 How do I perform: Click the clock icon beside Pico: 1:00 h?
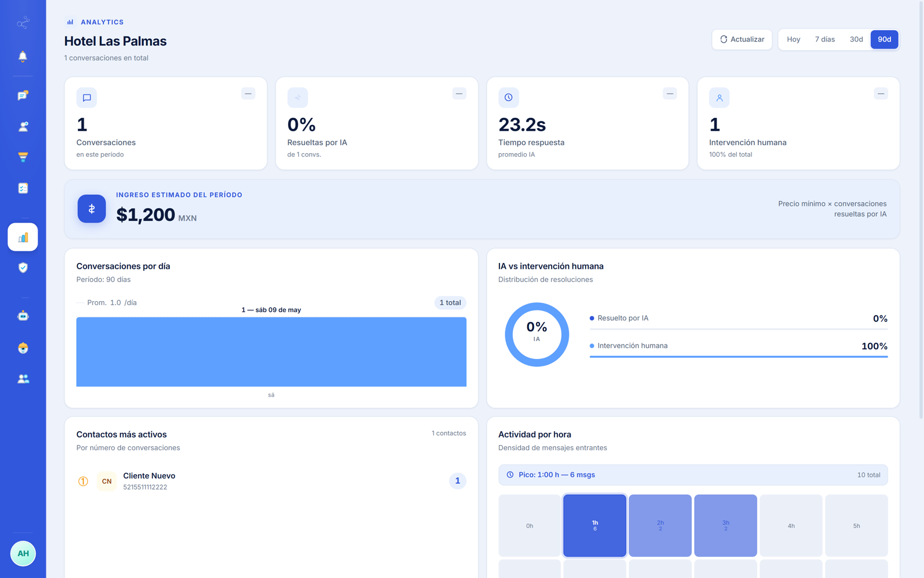pos(510,475)
